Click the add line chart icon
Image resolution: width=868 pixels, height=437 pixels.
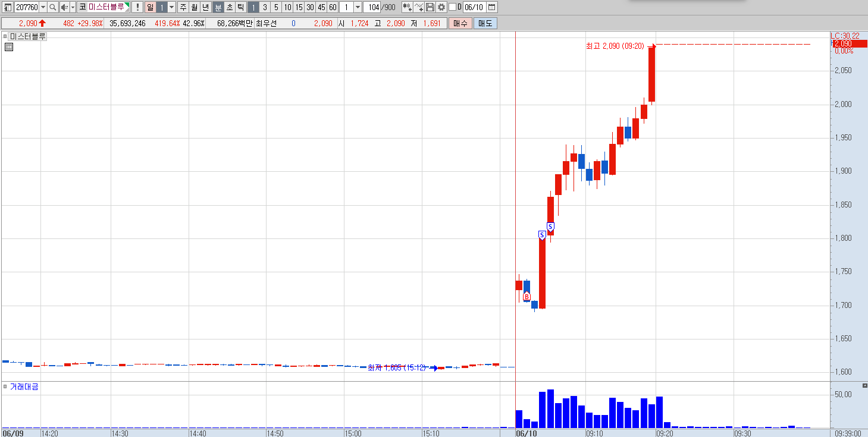(x=419, y=7)
